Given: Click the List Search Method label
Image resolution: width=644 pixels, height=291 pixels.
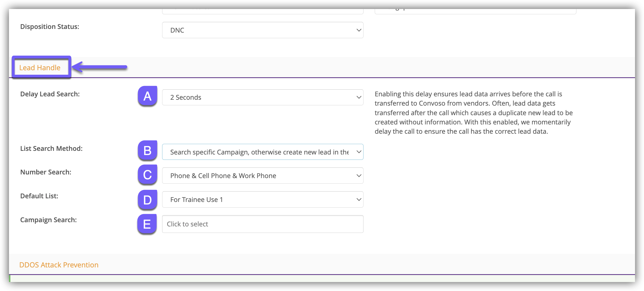Looking at the screenshot, I should 51,149.
